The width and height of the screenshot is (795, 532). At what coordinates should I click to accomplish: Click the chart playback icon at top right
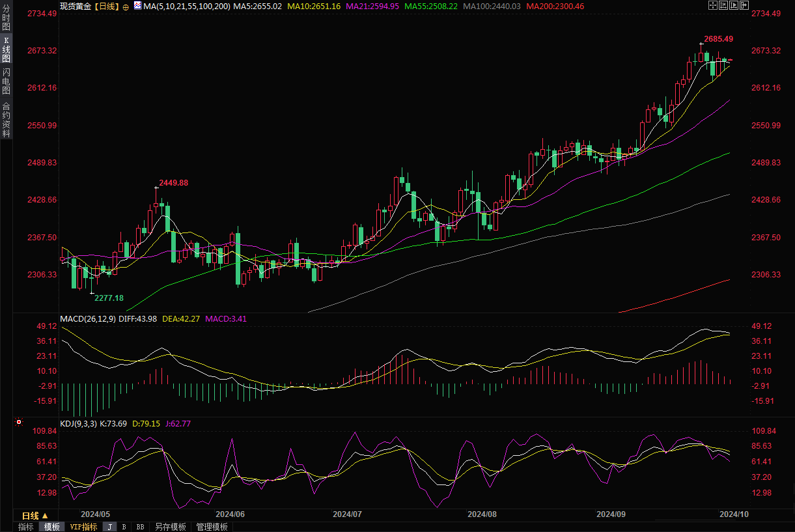pos(734,5)
